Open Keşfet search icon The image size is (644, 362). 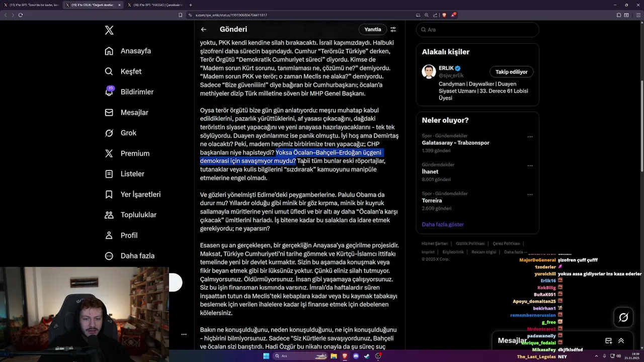pos(109,71)
